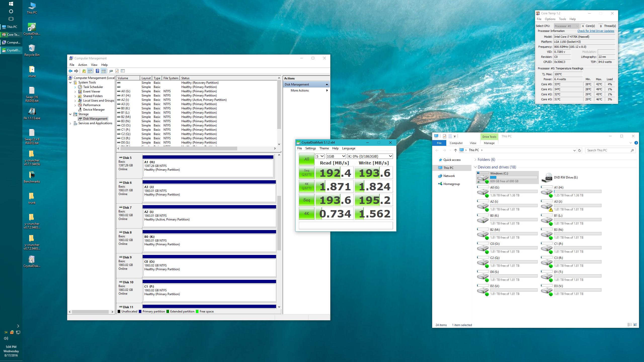Click CrystalDiskMark comment text field
Viewport: 644px width, 362px height.
346,225
